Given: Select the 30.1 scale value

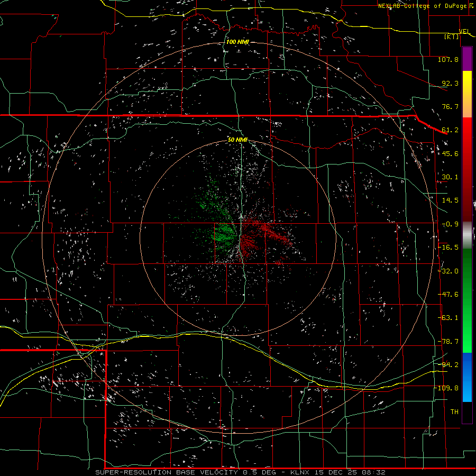Looking at the screenshot, I should [x=450, y=177].
